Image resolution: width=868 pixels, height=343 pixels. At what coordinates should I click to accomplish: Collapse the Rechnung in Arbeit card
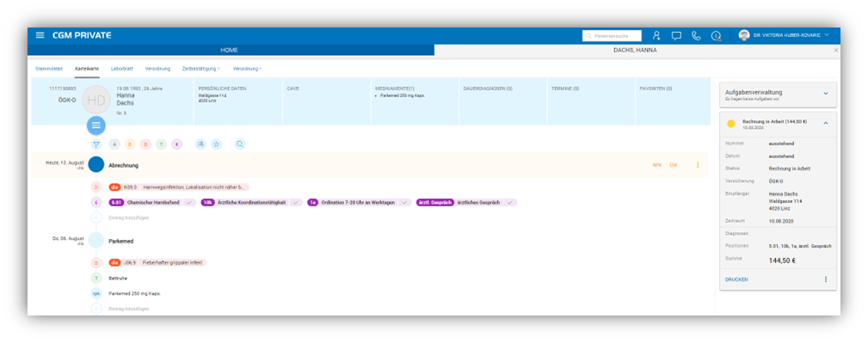click(x=826, y=124)
